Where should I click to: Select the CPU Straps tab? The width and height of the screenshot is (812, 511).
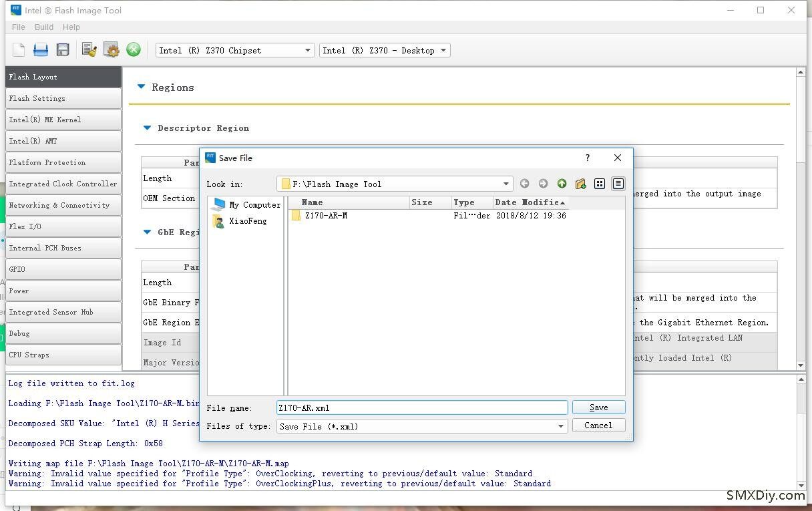[63, 355]
